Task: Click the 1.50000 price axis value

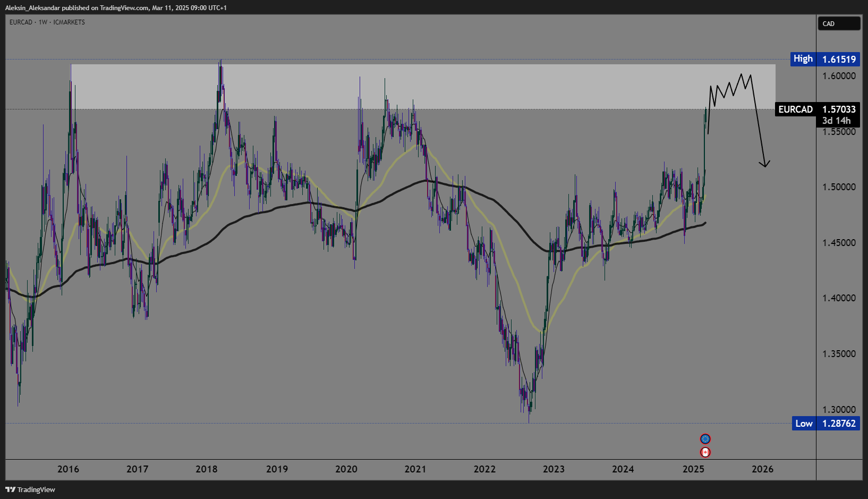Action: (x=839, y=187)
